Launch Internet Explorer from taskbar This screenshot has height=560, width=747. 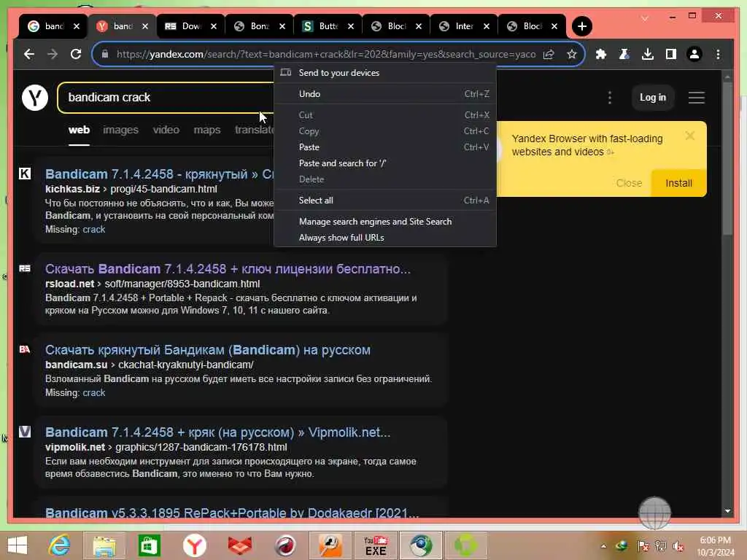point(60,545)
